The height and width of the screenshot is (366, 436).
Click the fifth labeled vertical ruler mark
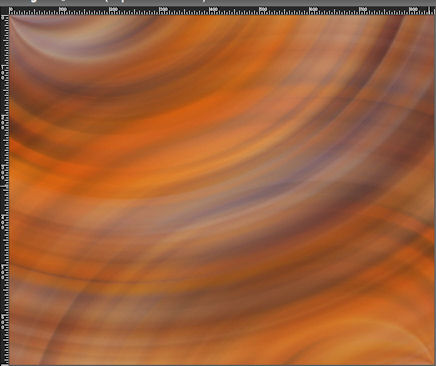click(x=4, y=220)
